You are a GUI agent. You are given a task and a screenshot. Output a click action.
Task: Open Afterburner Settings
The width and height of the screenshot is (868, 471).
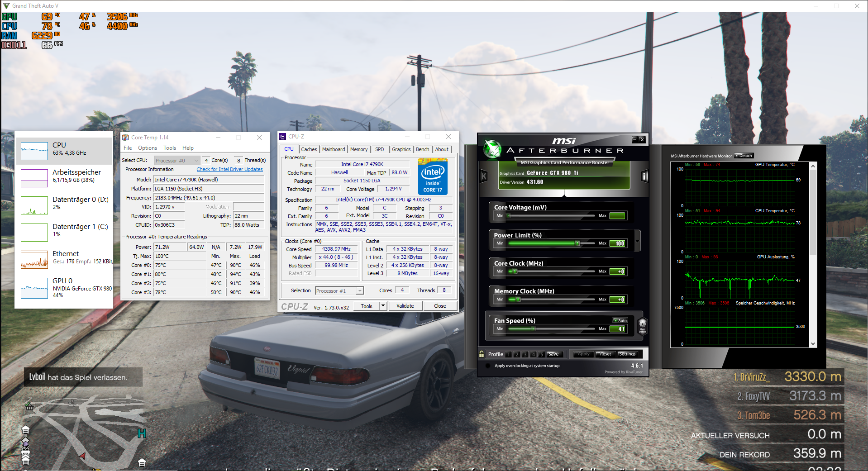point(627,354)
